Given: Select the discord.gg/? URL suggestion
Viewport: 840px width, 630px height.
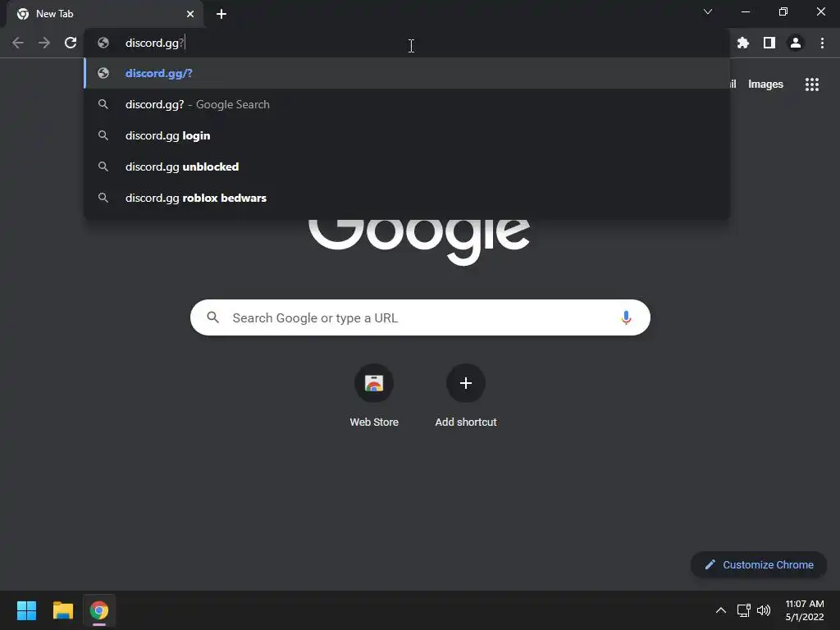Looking at the screenshot, I should (x=407, y=73).
